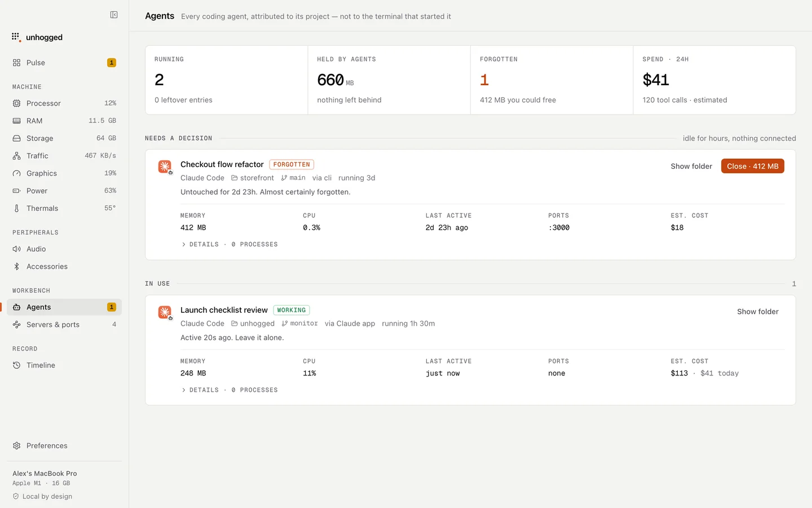
Task: Click the Thermals thermometer icon
Action: pyautogui.click(x=17, y=208)
